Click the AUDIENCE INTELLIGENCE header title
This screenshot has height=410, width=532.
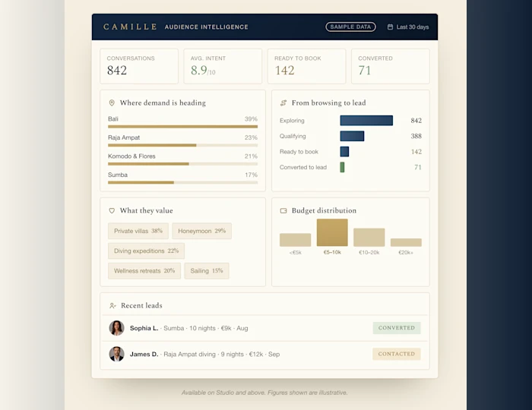click(x=206, y=27)
